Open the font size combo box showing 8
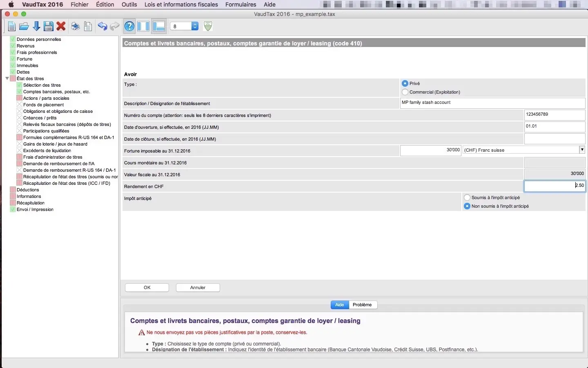Image resolution: width=588 pixels, height=368 pixels. click(x=184, y=26)
